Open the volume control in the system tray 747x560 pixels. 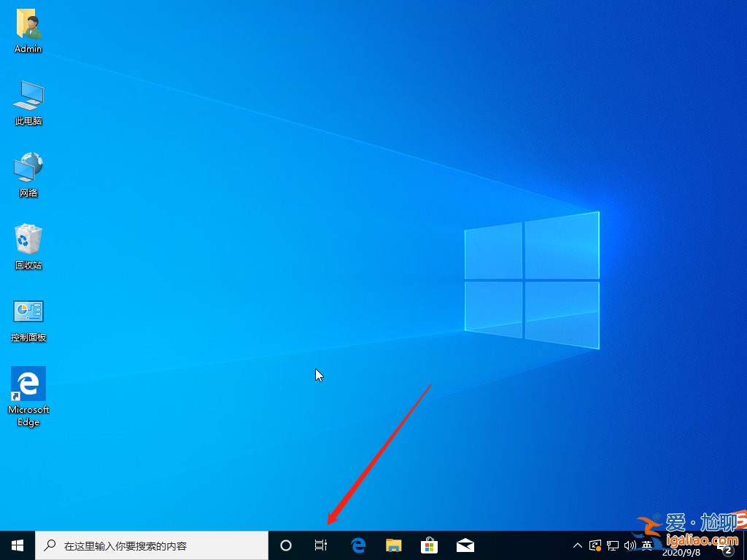click(x=630, y=545)
